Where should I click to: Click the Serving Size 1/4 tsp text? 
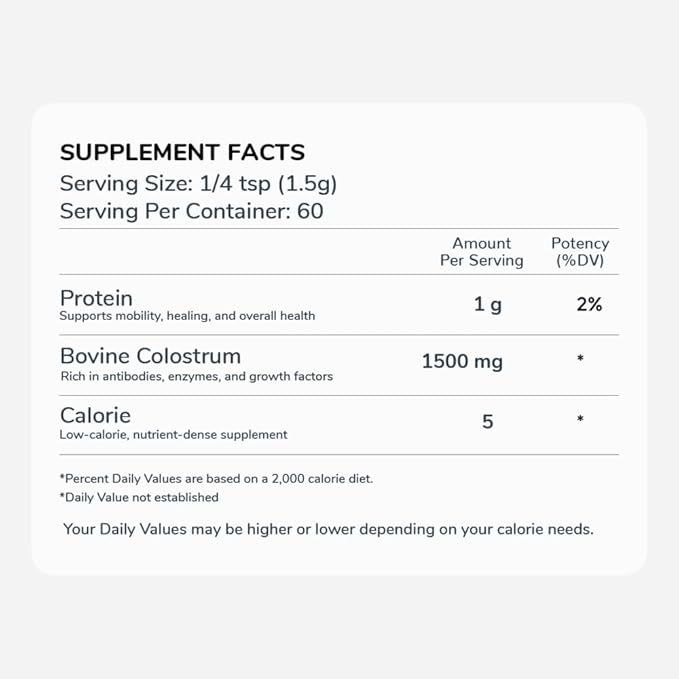click(x=198, y=183)
